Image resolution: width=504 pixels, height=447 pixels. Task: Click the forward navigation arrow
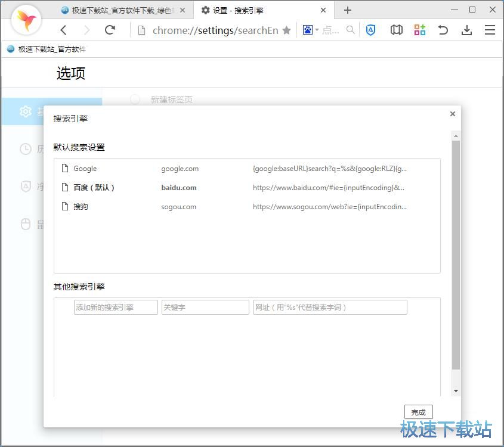(x=87, y=30)
